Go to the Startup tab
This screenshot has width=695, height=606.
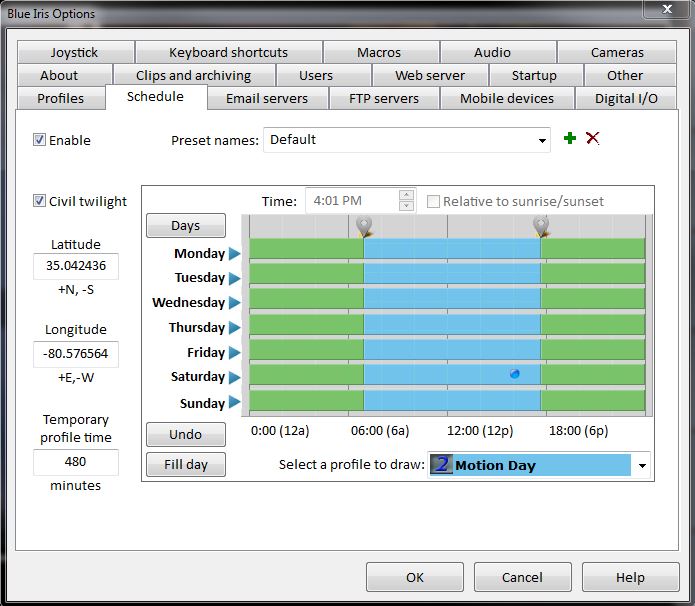tap(536, 75)
